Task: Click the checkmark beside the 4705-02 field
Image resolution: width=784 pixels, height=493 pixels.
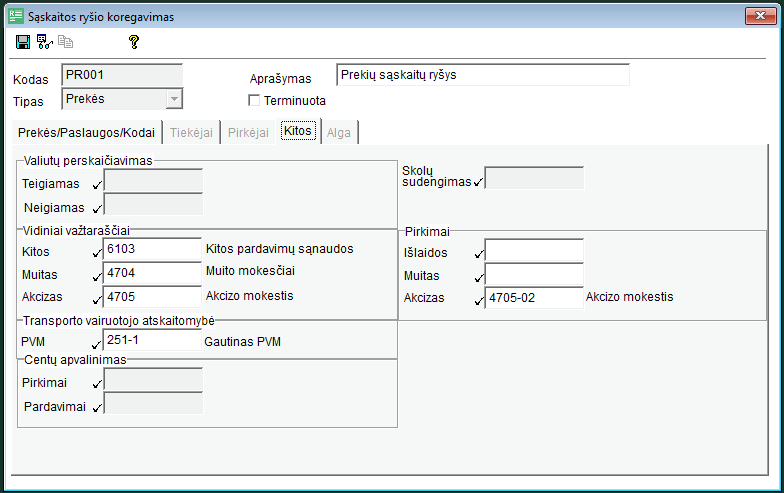Action: 478,299
